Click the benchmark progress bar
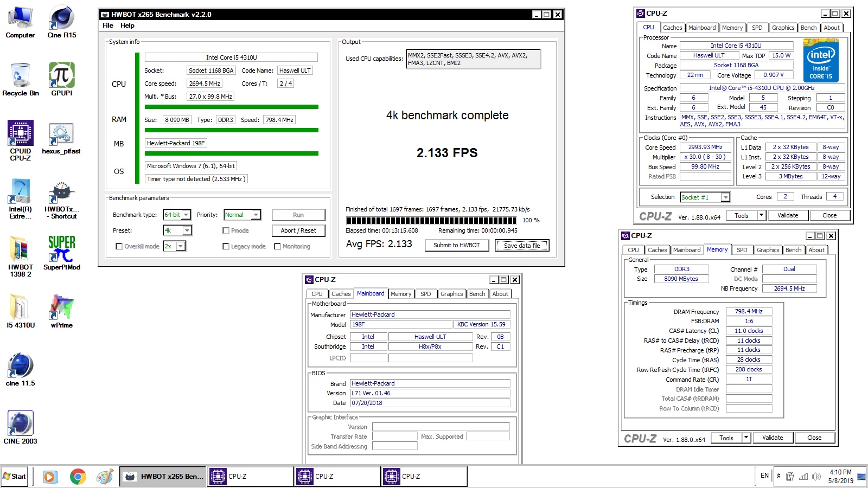 coord(431,221)
